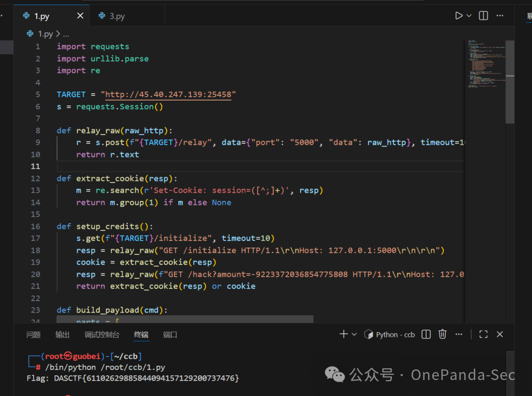The width and height of the screenshot is (532, 396).
Task: Open the terminal panel's more actions menu
Action: [459, 334]
